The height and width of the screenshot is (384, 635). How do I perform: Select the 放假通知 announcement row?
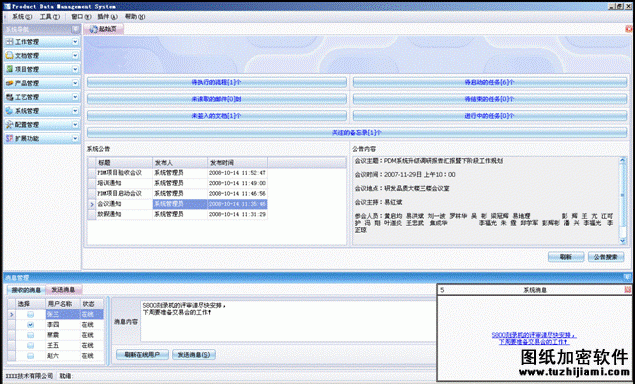[177, 214]
